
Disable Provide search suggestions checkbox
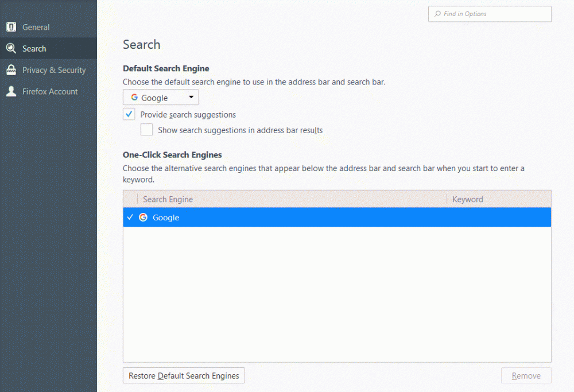tap(129, 114)
